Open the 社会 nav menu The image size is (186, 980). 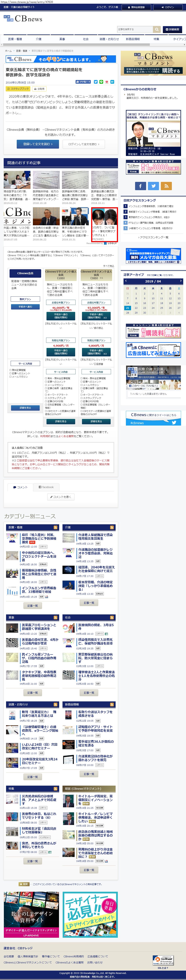[86, 39]
